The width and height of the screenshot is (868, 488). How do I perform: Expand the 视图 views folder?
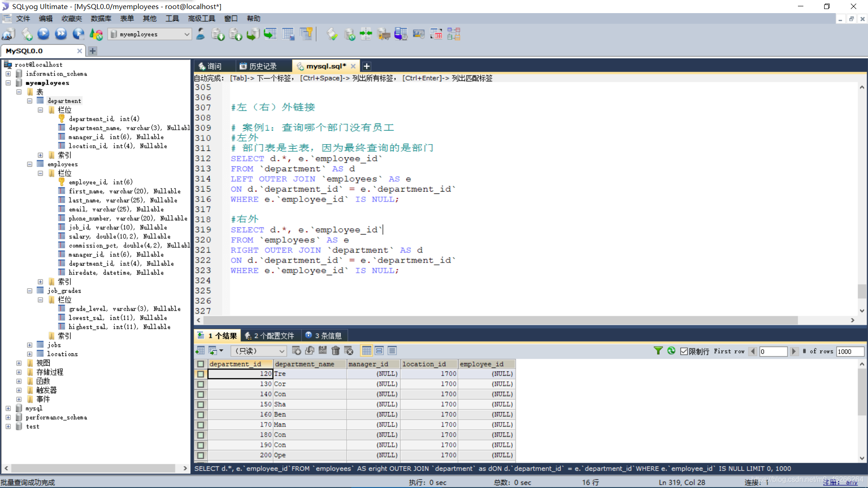[19, 363]
